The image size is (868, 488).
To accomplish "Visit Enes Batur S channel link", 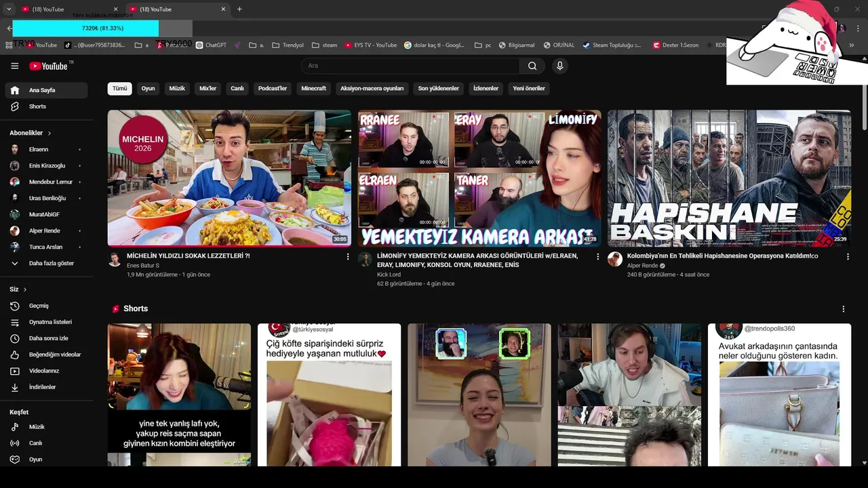I will (143, 266).
